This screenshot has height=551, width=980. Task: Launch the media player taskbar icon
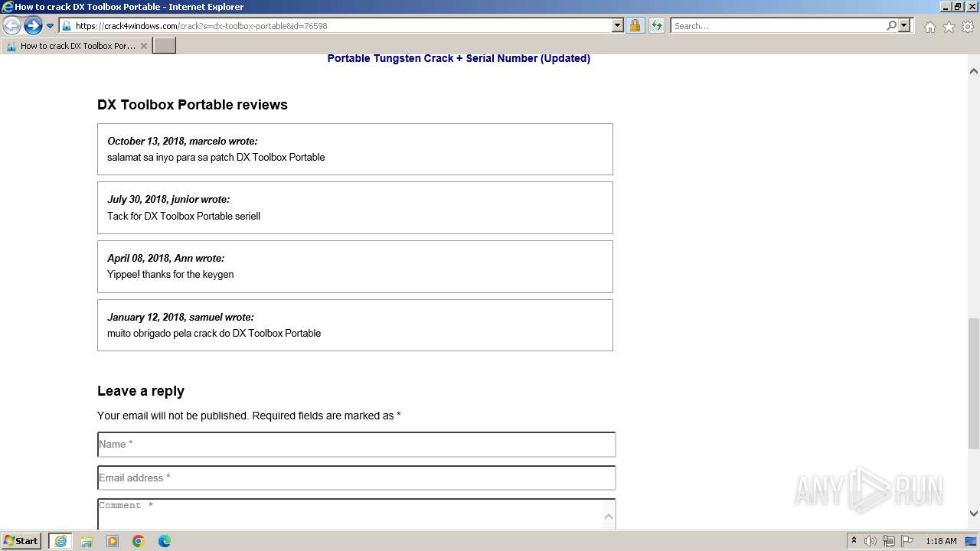(113, 541)
